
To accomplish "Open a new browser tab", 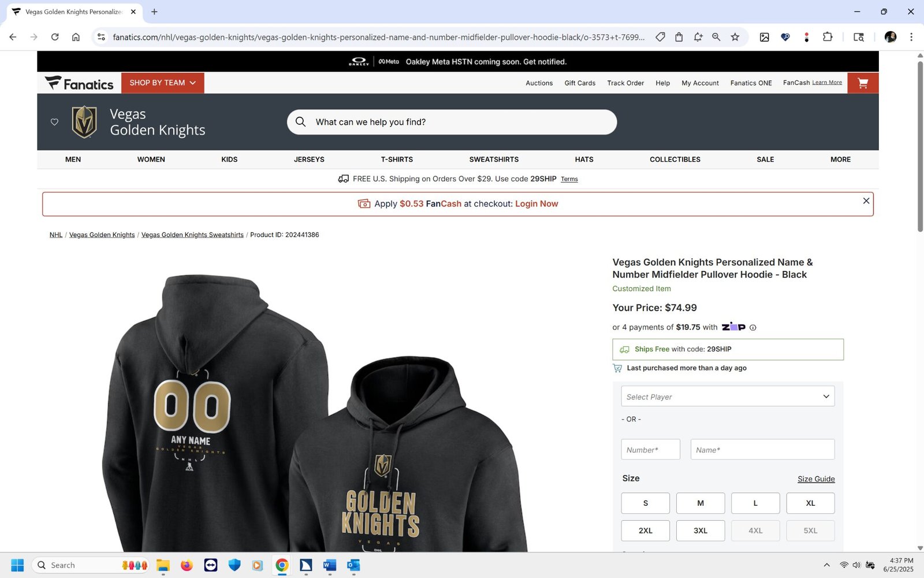I will click(x=154, y=12).
